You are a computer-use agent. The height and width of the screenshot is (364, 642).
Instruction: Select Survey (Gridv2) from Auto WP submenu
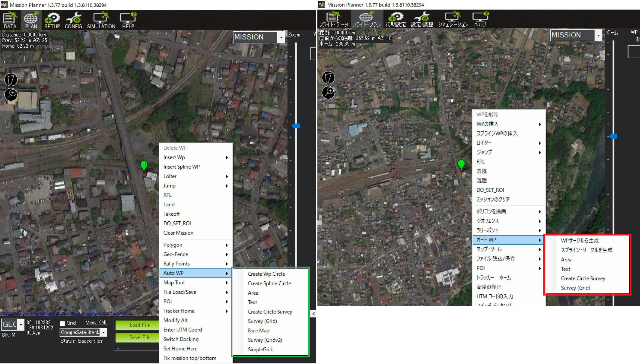click(x=265, y=340)
